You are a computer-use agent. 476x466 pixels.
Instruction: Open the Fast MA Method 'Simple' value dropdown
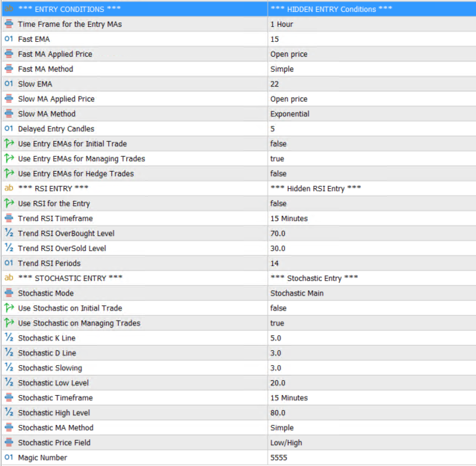coord(372,69)
